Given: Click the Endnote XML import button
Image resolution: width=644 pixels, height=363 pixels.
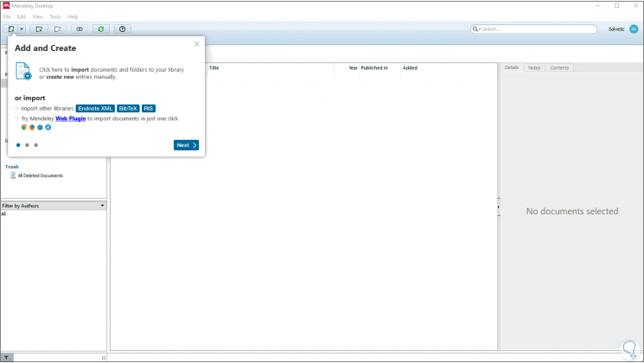Looking at the screenshot, I should point(95,108).
